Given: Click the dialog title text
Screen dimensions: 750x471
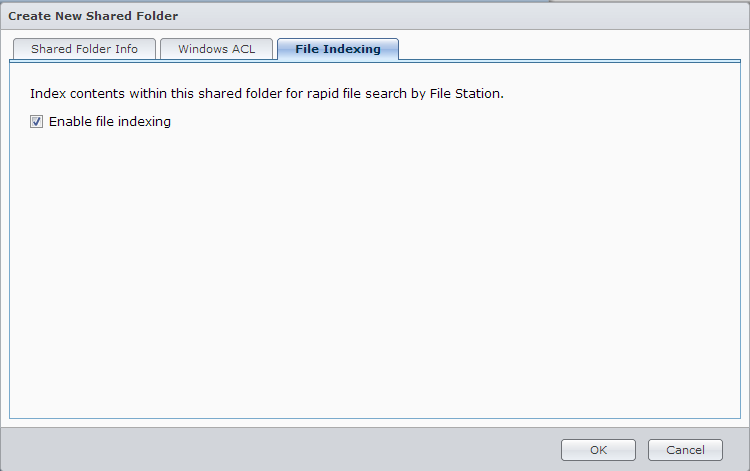Looking at the screenshot, I should (x=93, y=16).
